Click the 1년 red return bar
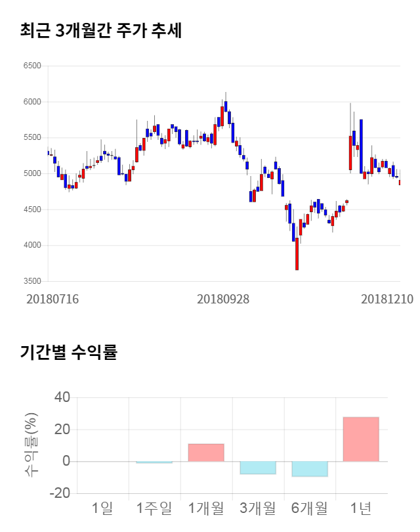The image size is (420, 532). [361, 439]
